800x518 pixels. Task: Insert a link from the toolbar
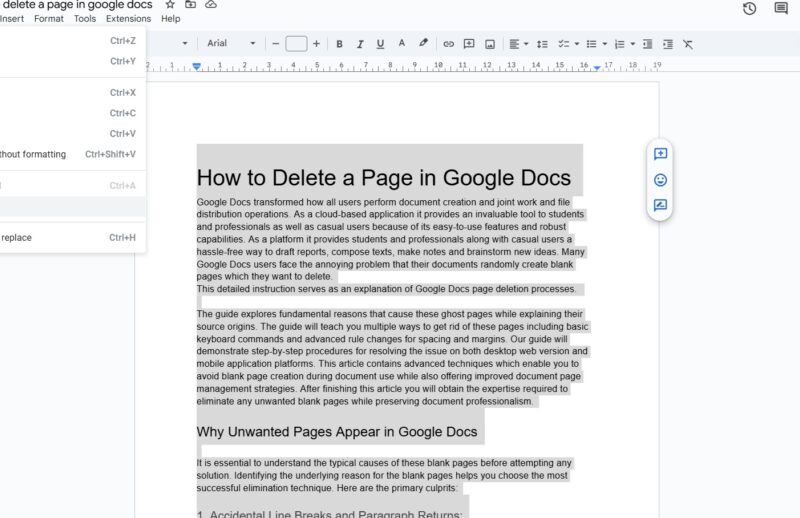click(448, 44)
